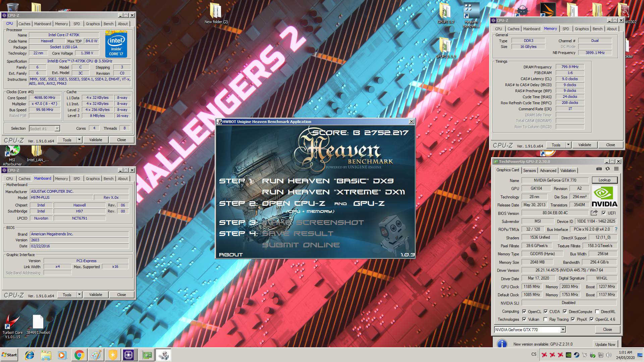Click the BIOS version share/export icon in GPU-Z

[594, 213]
